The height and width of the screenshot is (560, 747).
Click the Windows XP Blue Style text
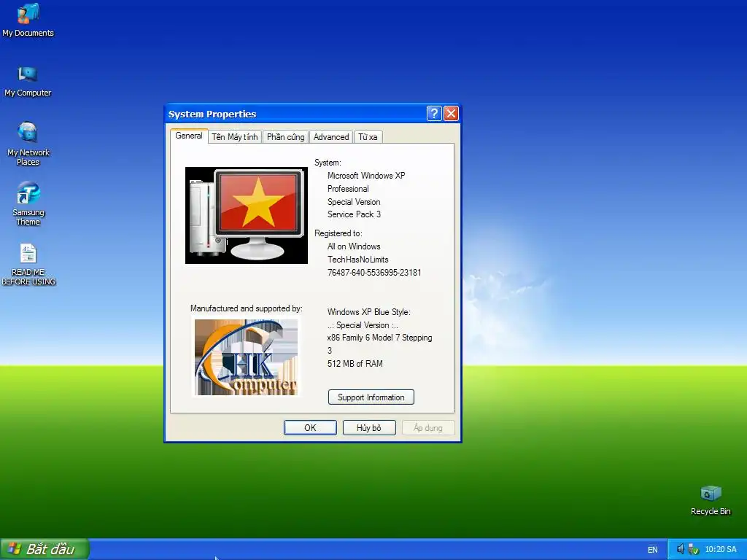pos(368,312)
